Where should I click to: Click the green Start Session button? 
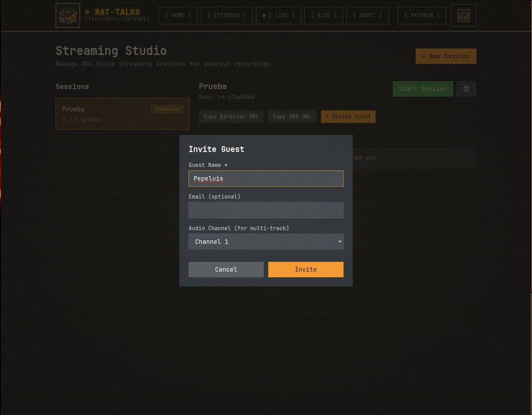coord(423,89)
